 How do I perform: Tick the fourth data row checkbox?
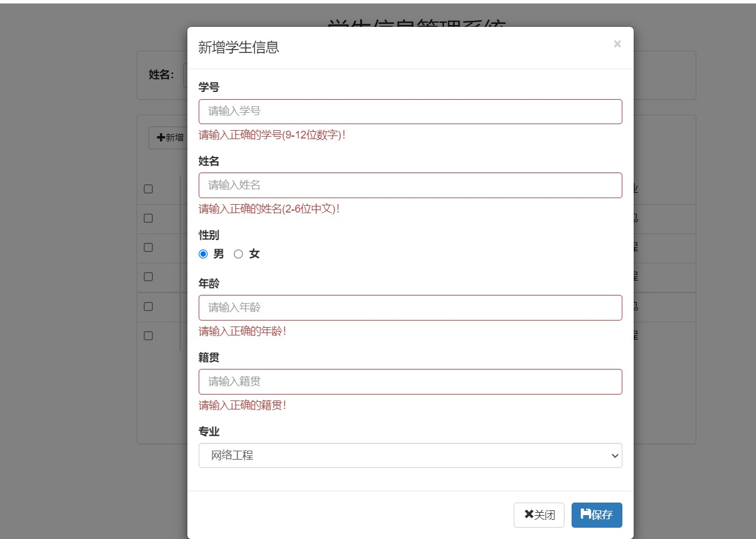[148, 306]
